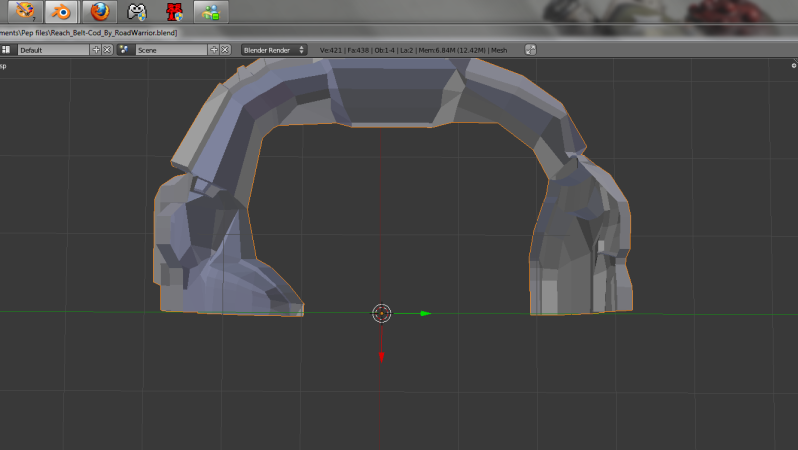Open the game controller taskbar app
This screenshot has height=450, width=798.
coord(137,11)
